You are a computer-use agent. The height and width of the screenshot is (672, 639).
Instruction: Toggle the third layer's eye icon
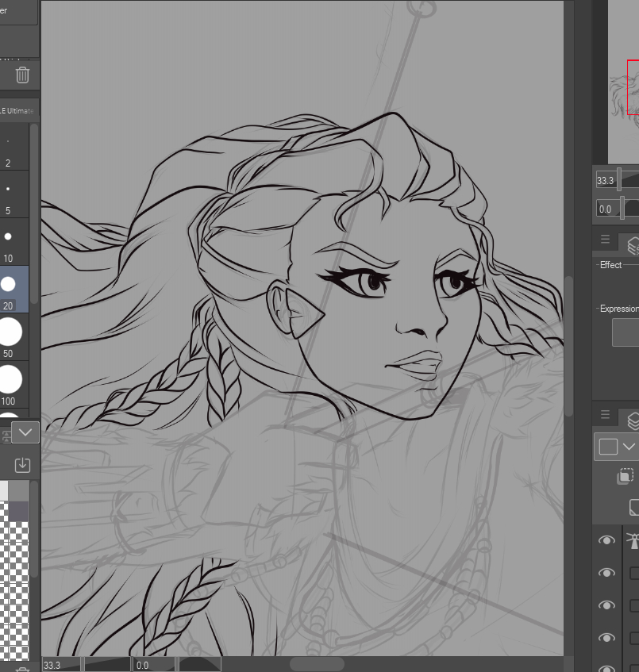coord(607,605)
